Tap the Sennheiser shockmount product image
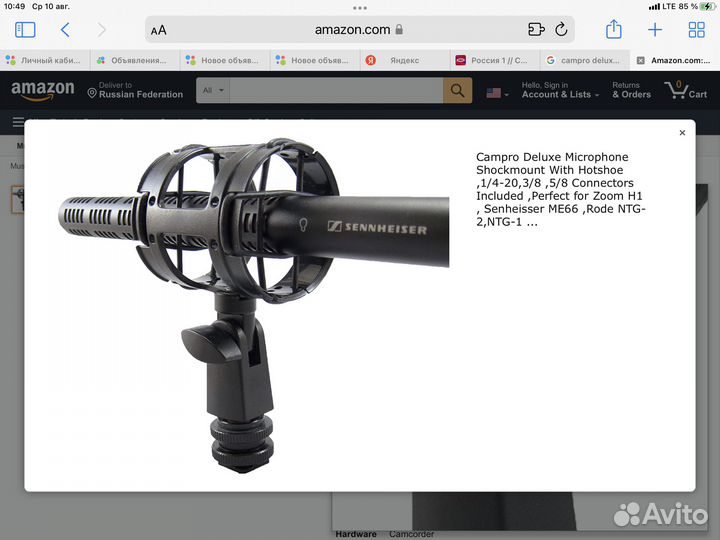This screenshot has height=540, width=720. click(x=253, y=306)
